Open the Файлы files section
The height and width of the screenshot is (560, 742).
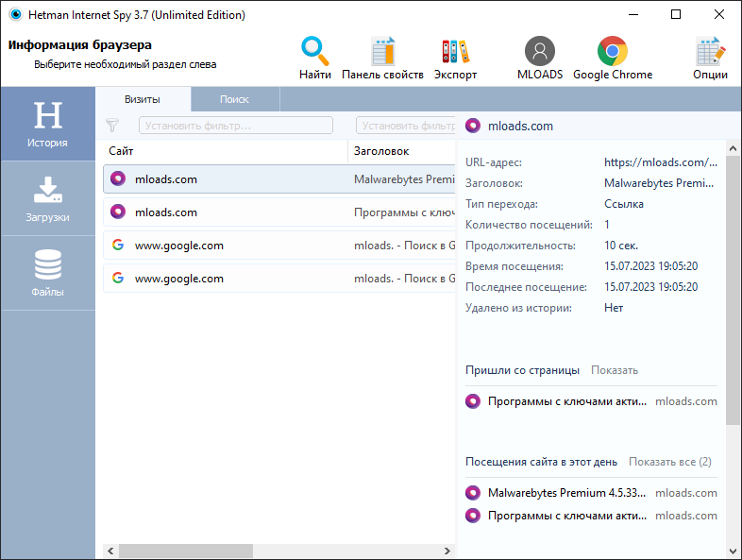48,273
